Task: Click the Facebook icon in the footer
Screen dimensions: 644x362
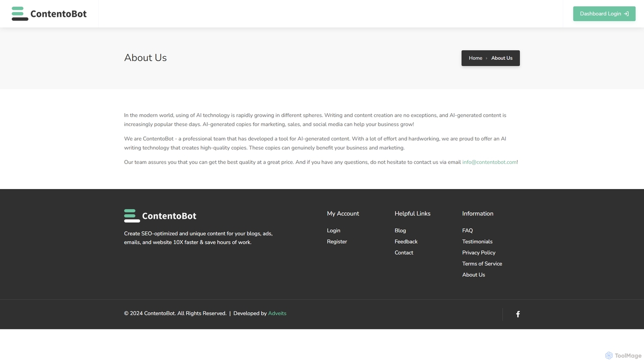Action: pos(518,314)
